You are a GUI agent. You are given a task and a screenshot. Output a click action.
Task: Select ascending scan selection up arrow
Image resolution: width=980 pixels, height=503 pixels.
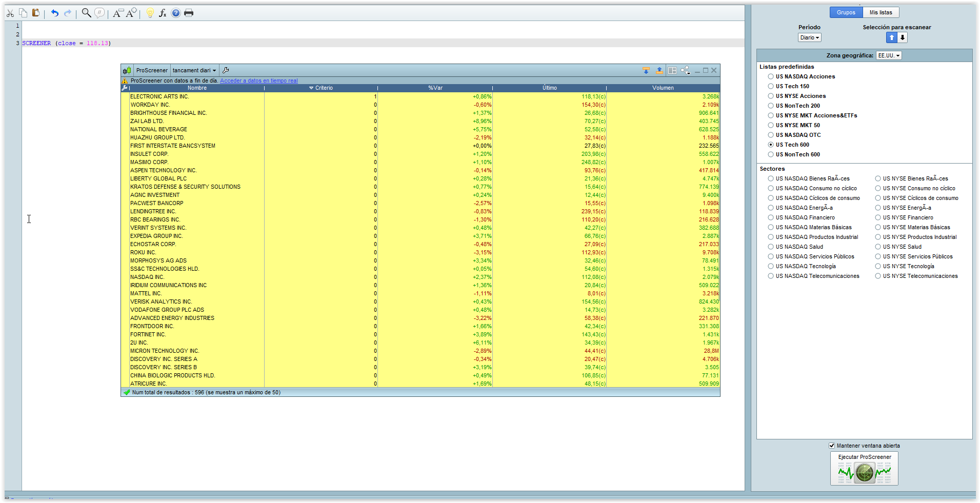pyautogui.click(x=892, y=37)
